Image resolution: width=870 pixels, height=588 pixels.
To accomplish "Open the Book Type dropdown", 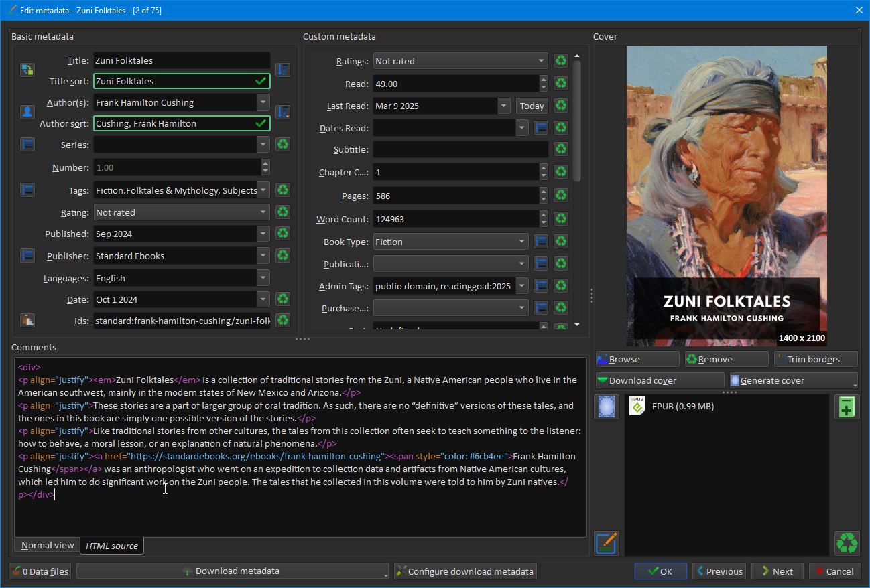I will 522,242.
